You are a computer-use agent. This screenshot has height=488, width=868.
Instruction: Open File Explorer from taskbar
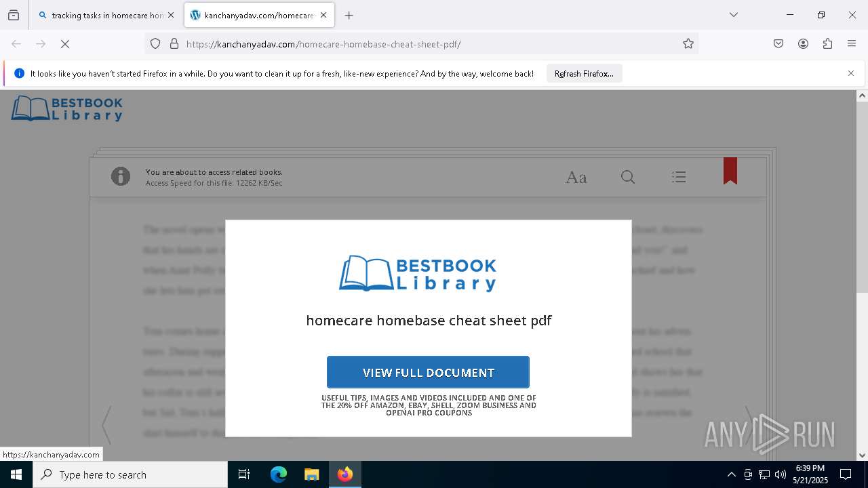[311, 474]
